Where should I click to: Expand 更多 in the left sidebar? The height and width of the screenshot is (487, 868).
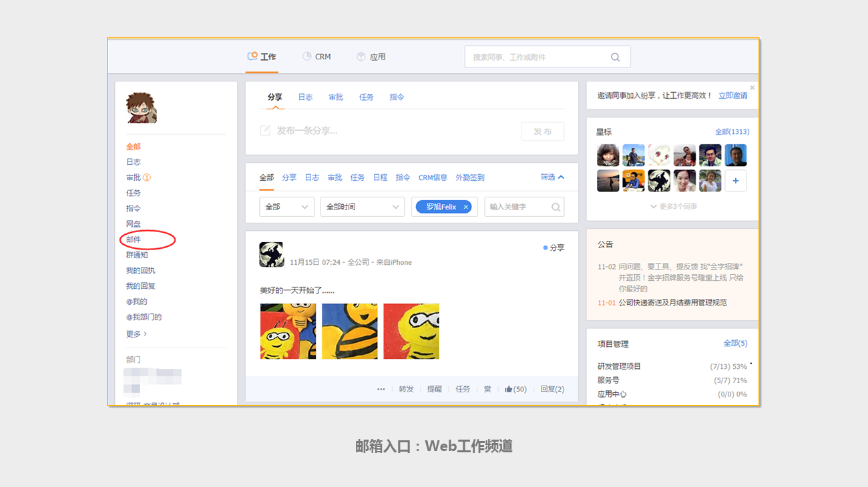pos(136,334)
